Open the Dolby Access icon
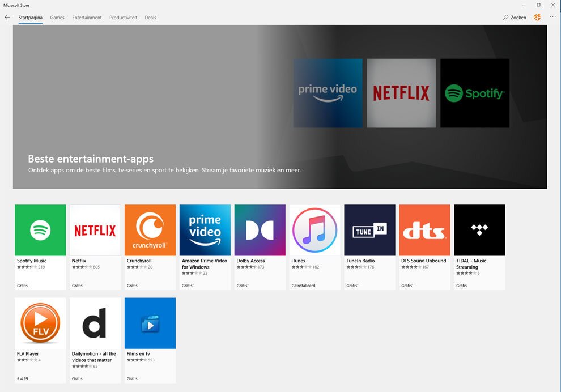Viewport: 561px width, 392px height. point(260,230)
